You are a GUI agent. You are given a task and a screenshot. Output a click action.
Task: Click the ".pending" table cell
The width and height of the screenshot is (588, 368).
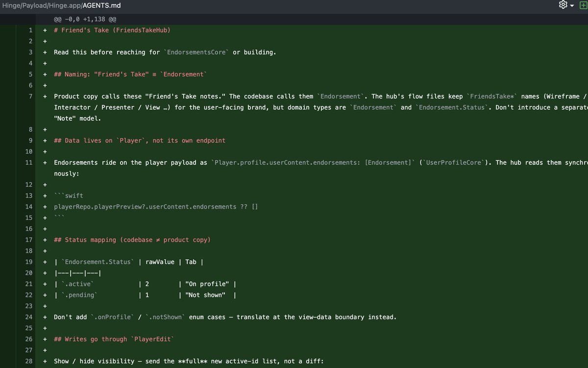[x=79, y=295]
